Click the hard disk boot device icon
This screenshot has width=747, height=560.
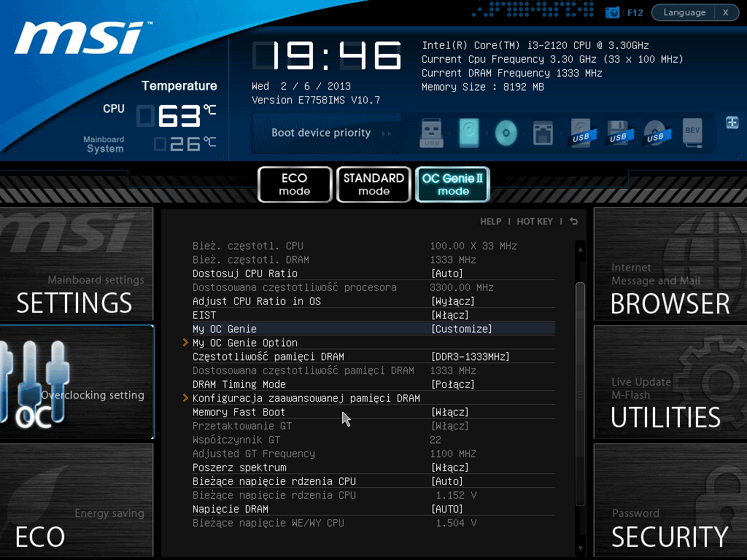469,133
